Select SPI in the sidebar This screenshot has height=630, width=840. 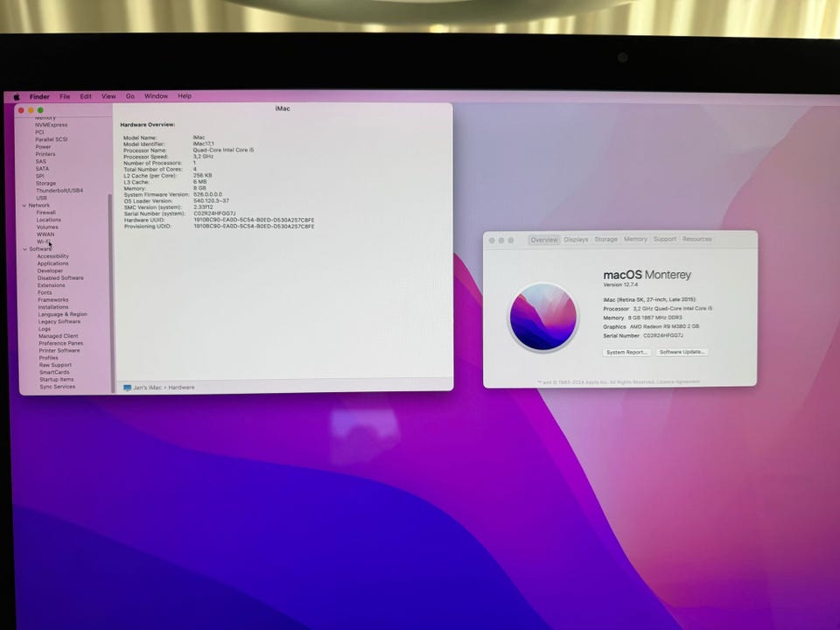39,176
